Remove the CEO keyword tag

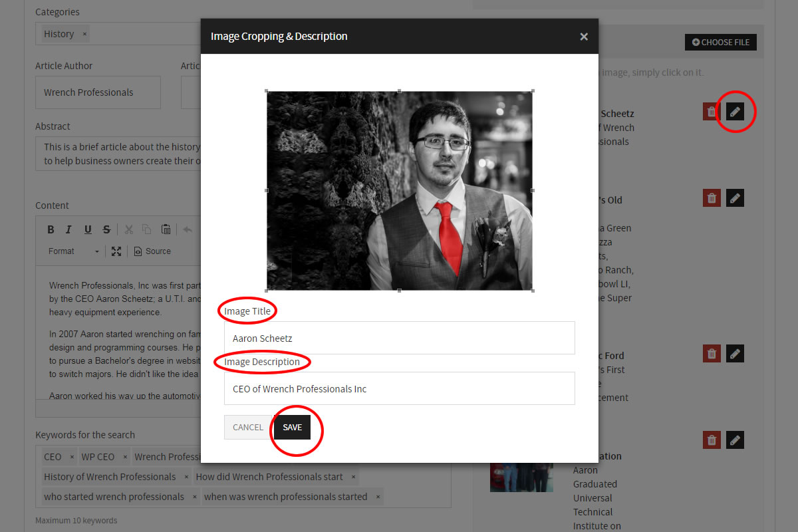72,457
